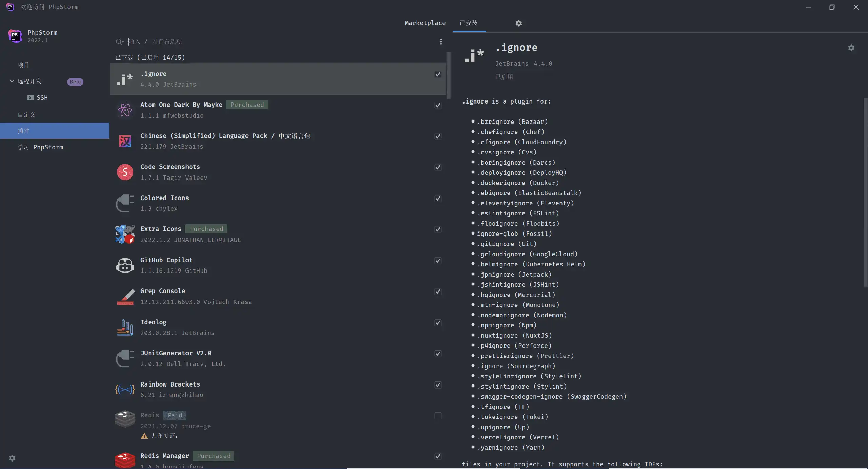Click Purchased tag on Atom One Dark
Screen dimensions: 868x469
pos(247,105)
